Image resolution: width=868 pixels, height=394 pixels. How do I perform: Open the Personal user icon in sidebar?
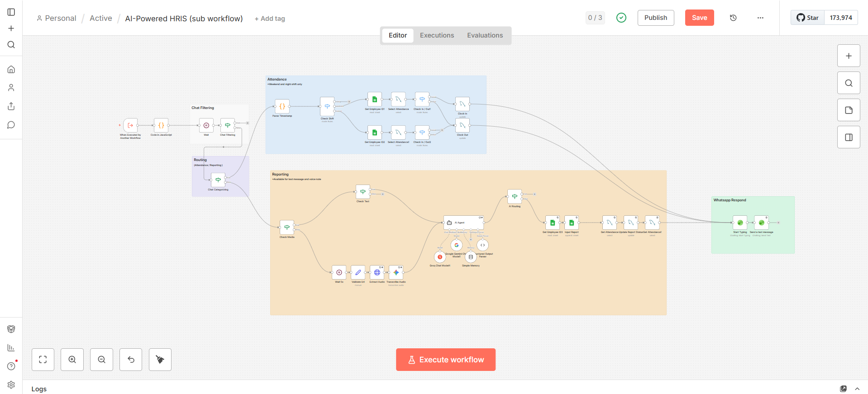click(11, 87)
